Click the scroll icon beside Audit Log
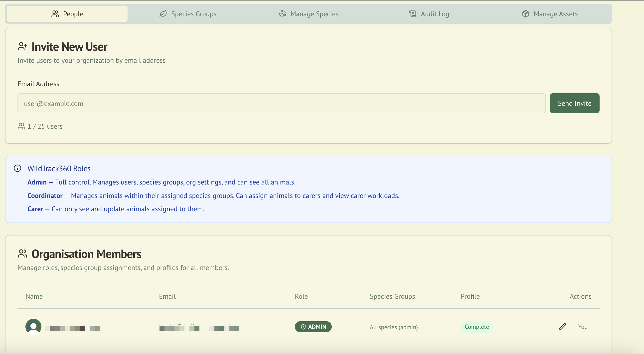The width and height of the screenshot is (644, 354). pos(413,14)
